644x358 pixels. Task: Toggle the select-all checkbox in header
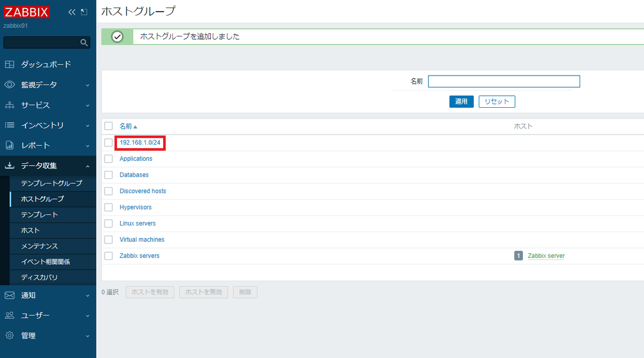[x=108, y=126]
